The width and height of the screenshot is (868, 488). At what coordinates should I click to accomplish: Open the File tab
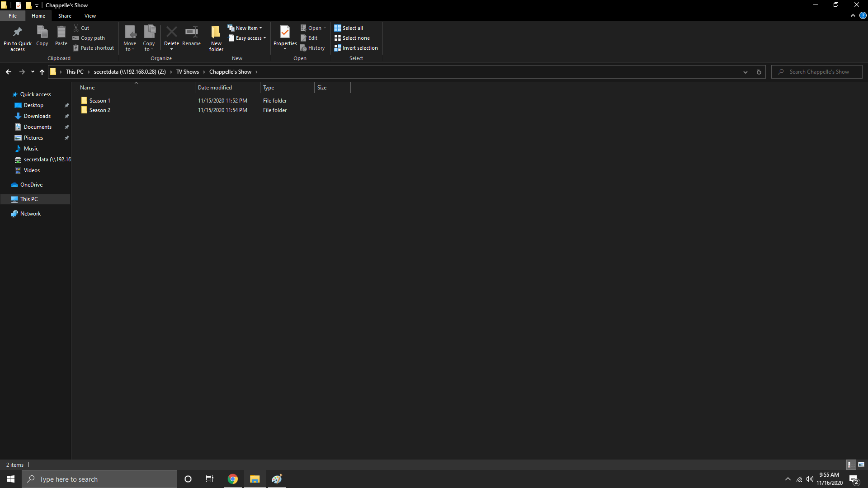(x=13, y=16)
